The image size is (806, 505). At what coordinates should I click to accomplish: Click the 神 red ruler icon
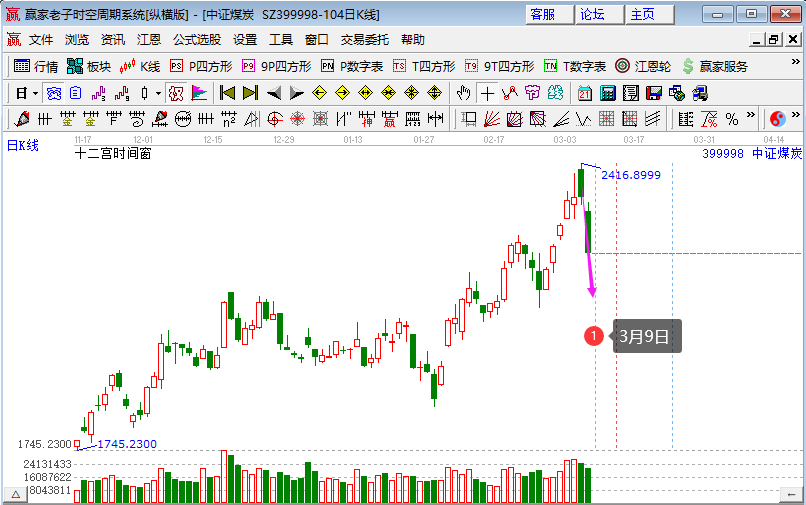tap(367, 119)
